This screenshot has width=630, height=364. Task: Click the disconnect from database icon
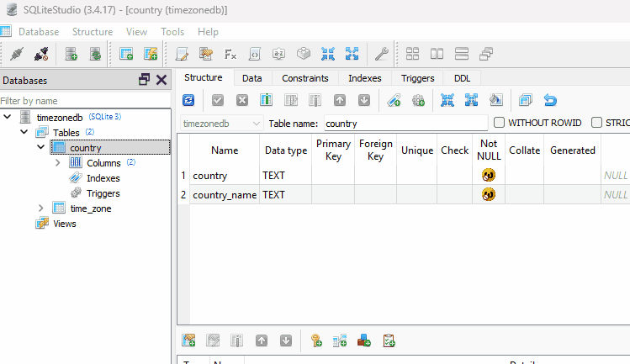coord(41,54)
